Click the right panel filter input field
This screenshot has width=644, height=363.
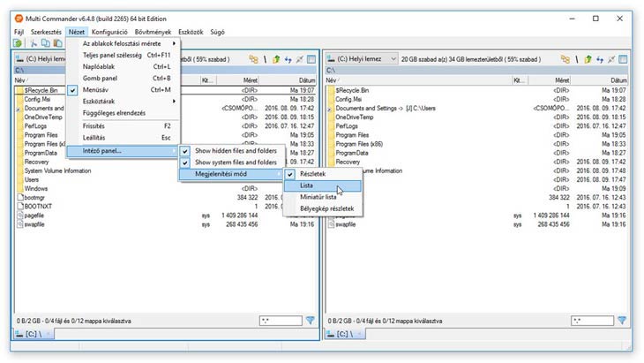pyautogui.click(x=592, y=321)
